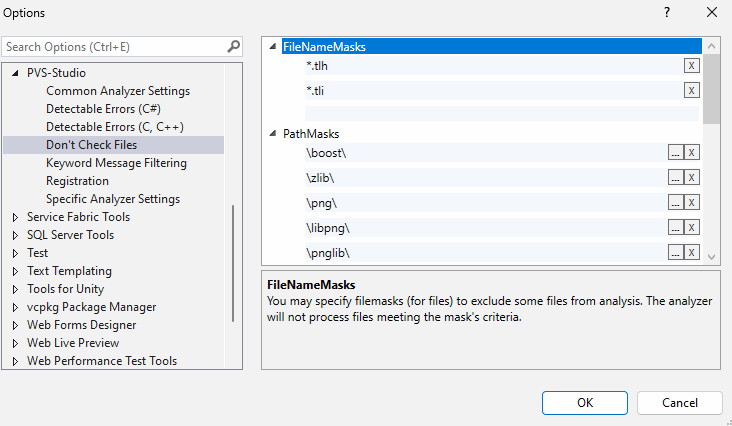Delete the *.tli mask entry
The image size is (732, 426).
(x=691, y=90)
